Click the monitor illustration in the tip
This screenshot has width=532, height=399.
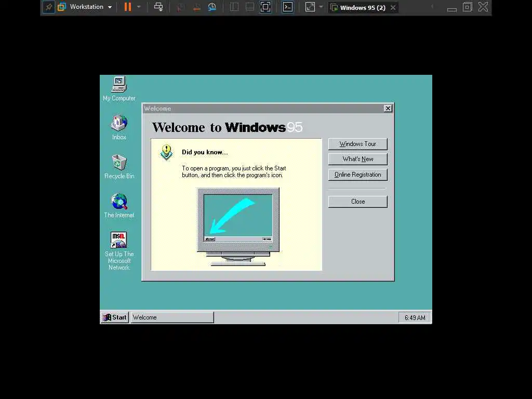(x=238, y=227)
